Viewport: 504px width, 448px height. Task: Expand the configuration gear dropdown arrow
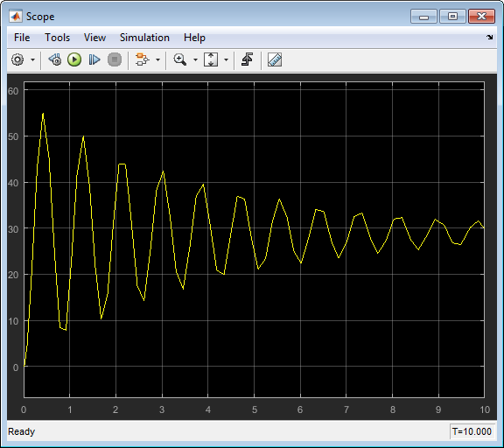click(x=32, y=59)
